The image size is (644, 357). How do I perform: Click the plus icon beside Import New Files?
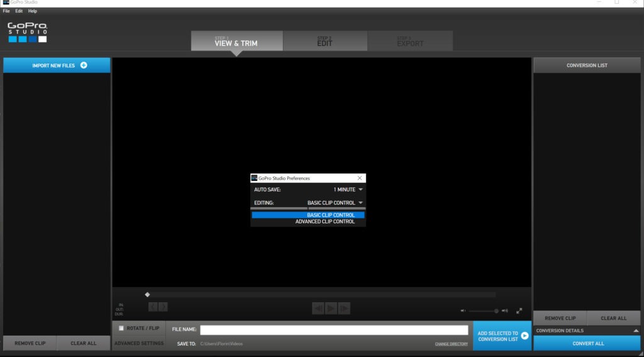pos(84,65)
